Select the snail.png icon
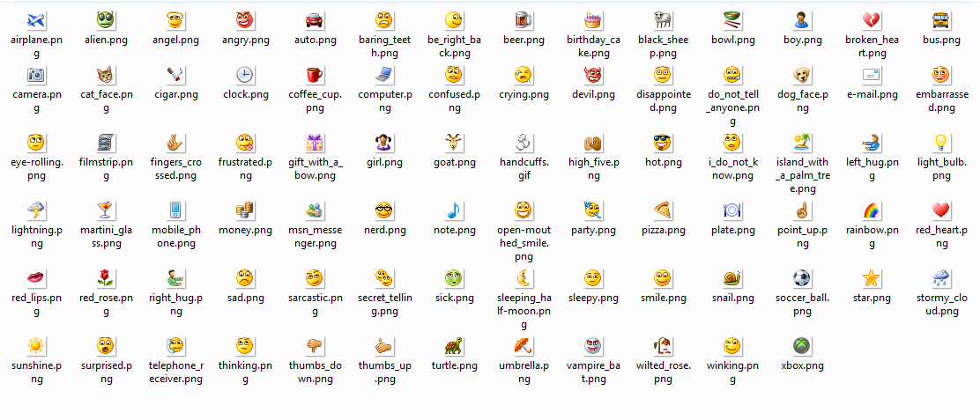 click(732, 278)
